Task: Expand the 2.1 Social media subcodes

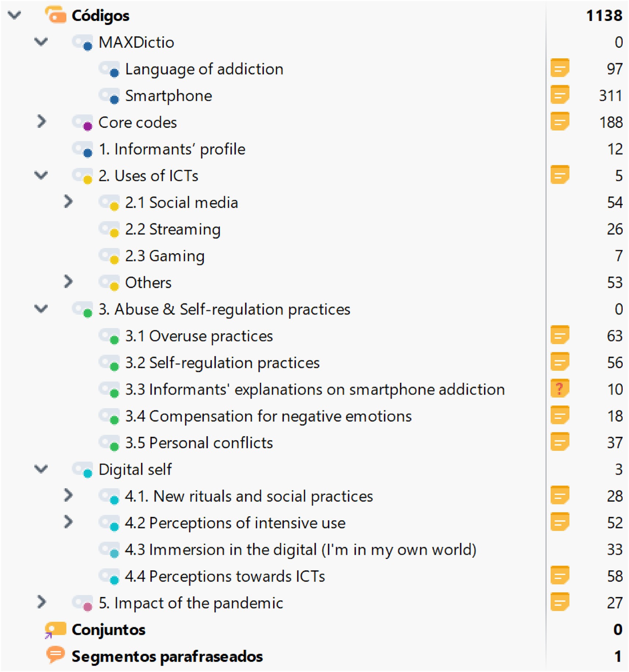Action: 68,202
